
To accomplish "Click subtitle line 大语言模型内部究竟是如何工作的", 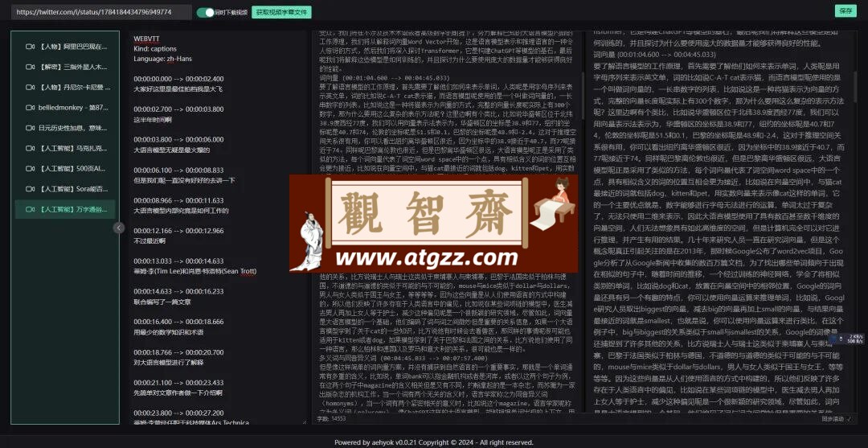I will pos(181,211).
